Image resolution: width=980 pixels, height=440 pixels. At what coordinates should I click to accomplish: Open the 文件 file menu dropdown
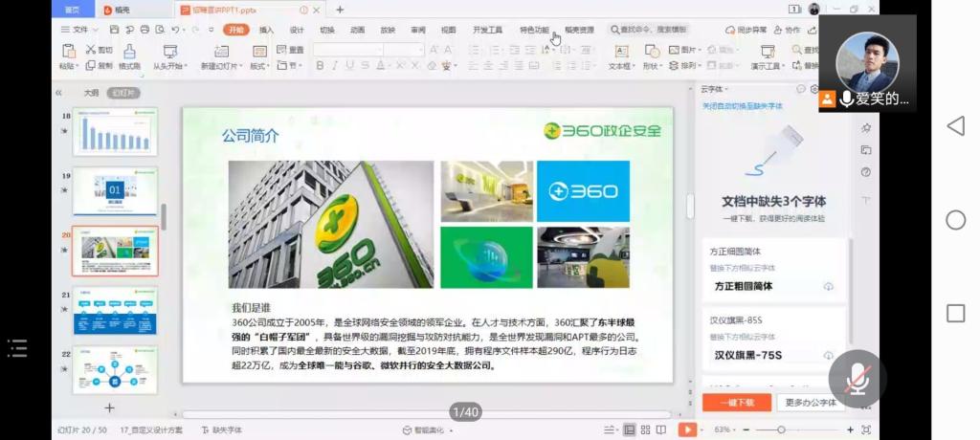[80, 30]
